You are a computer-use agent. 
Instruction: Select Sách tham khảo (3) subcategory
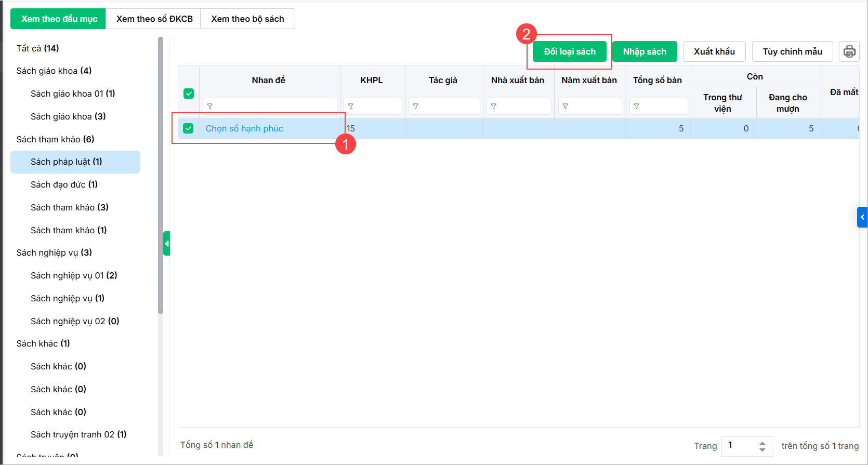[70, 207]
